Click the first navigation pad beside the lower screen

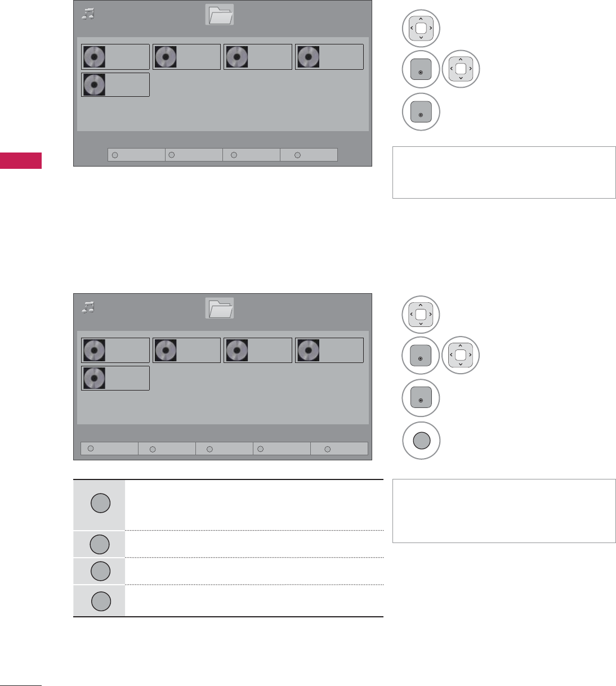[421, 315]
